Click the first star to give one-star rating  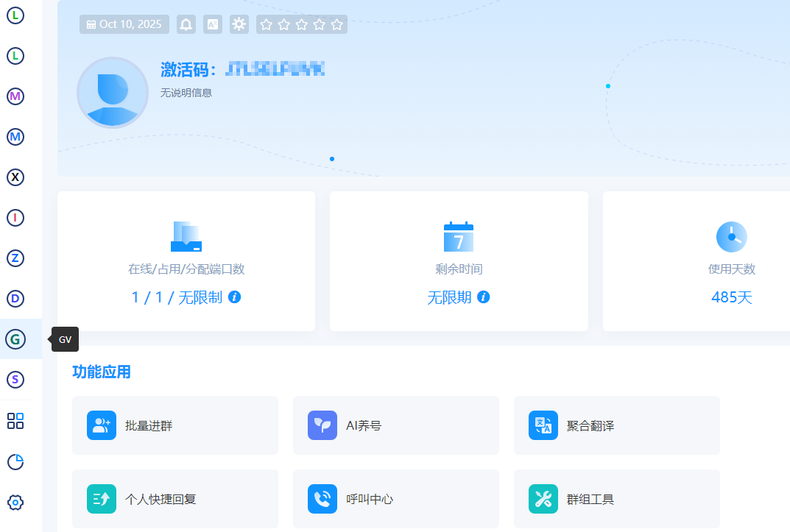[x=267, y=24]
